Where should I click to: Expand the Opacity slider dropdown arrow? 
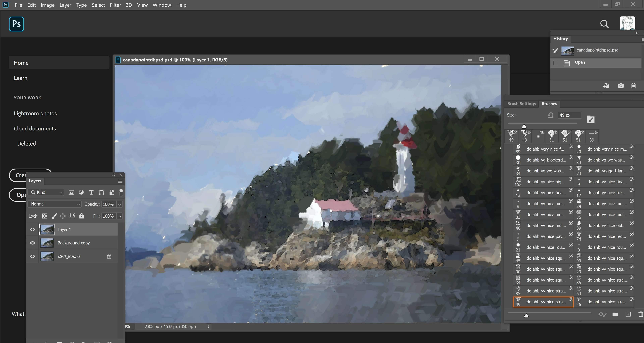[120, 204]
